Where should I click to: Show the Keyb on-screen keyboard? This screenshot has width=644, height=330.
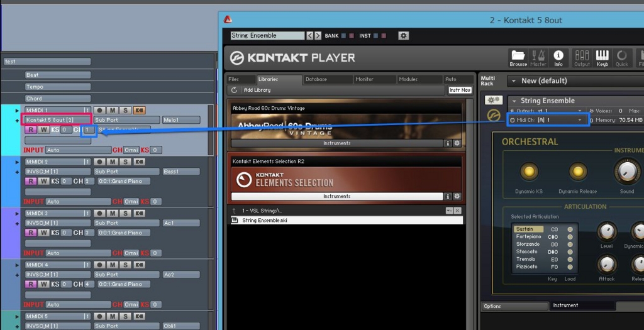coord(602,57)
